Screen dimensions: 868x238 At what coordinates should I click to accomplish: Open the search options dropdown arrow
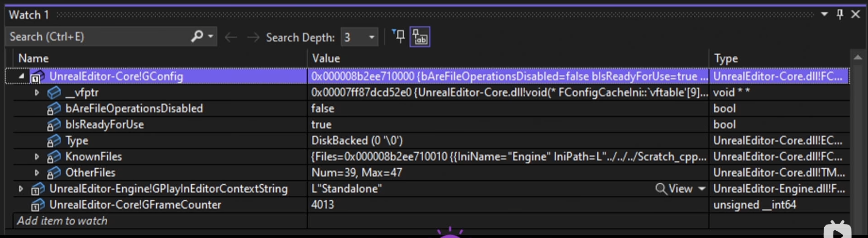[211, 37]
